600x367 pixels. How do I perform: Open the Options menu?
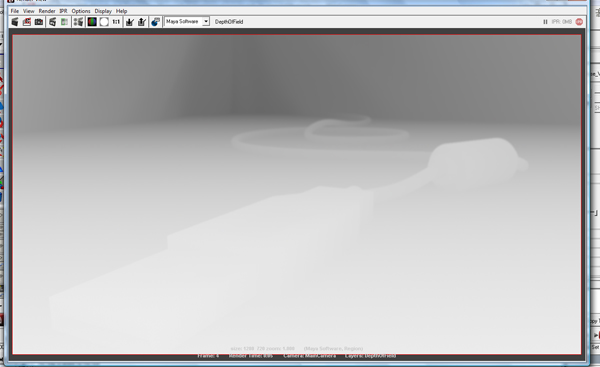[x=81, y=11]
